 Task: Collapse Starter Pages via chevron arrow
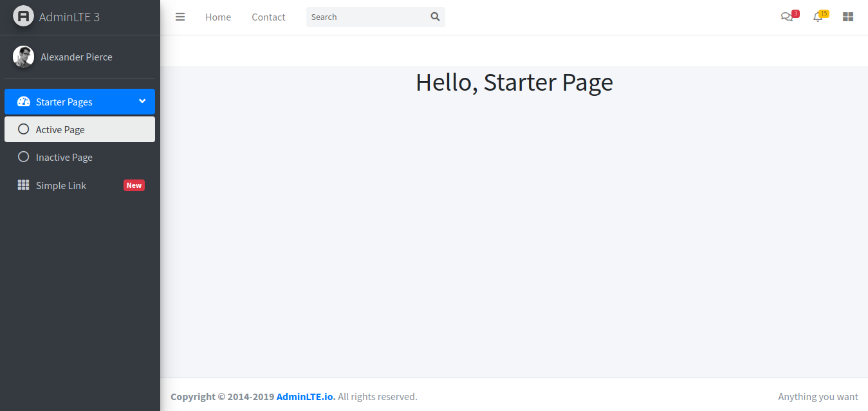[142, 101]
